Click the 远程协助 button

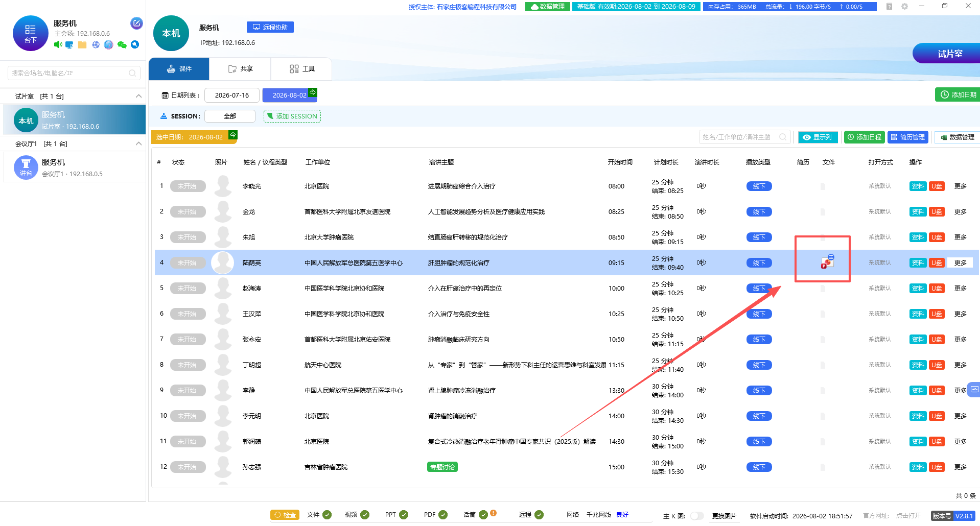(x=270, y=28)
